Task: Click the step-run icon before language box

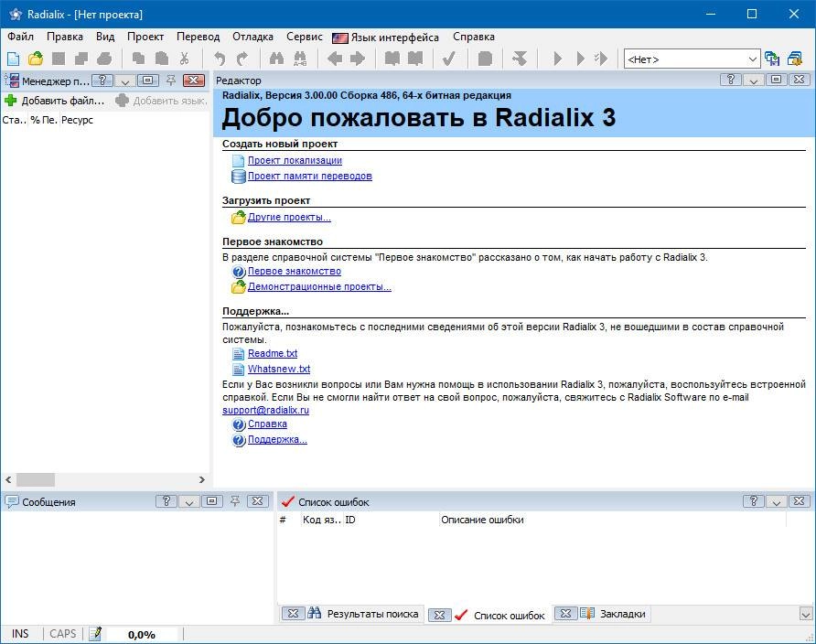Action: coord(601,59)
